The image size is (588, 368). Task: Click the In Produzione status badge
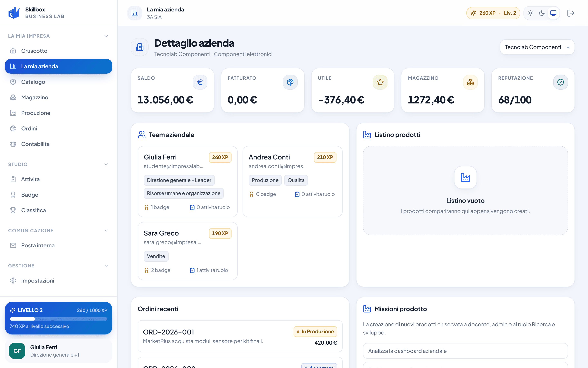pyautogui.click(x=315, y=331)
